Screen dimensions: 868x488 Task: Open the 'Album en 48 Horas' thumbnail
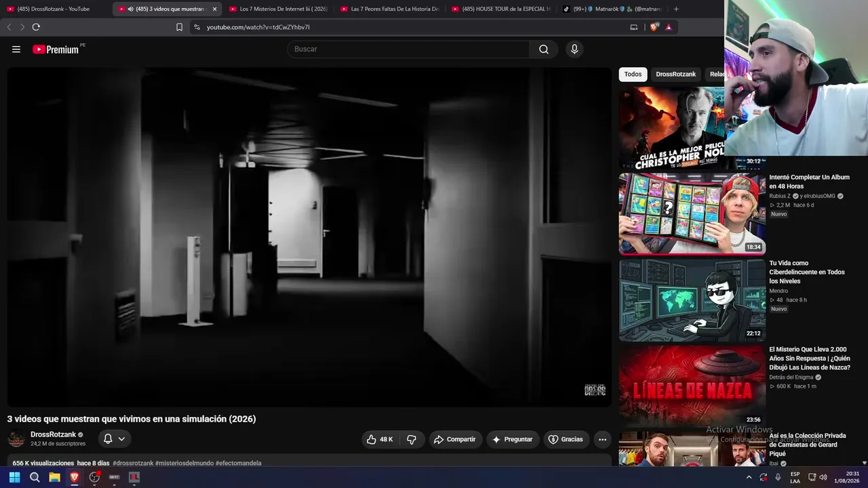point(692,213)
